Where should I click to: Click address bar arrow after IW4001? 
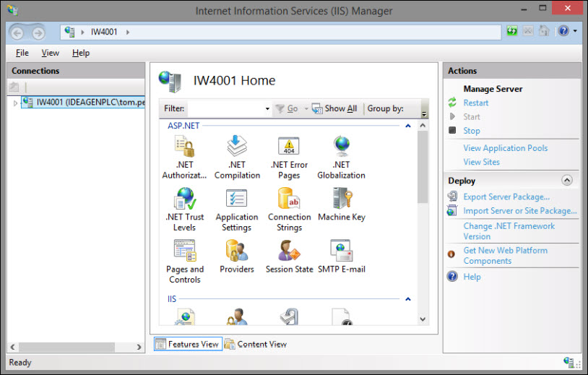pyautogui.click(x=128, y=33)
